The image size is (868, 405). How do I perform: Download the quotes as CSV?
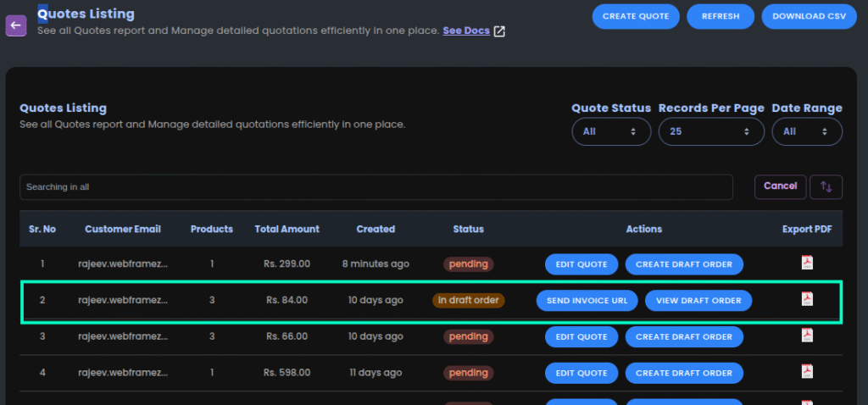pyautogui.click(x=809, y=17)
